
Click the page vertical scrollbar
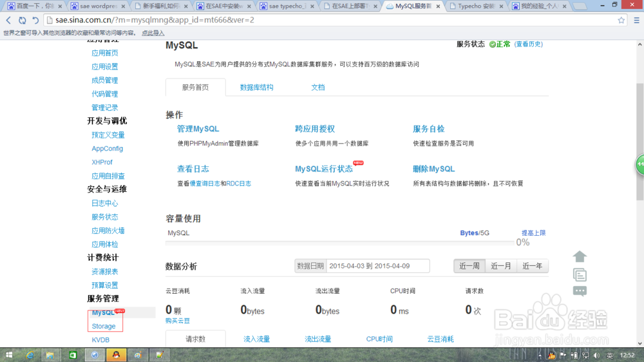pyautogui.click(x=640, y=142)
